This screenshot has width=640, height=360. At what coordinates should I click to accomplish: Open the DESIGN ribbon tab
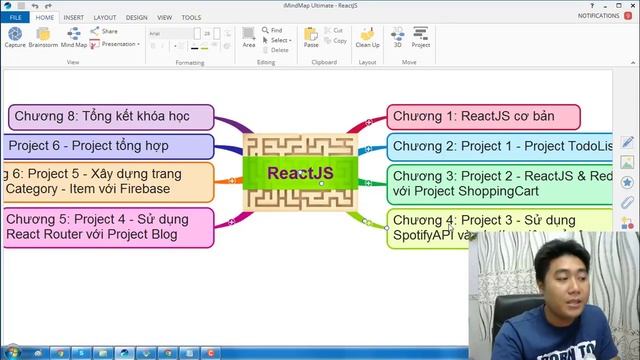coord(136,18)
